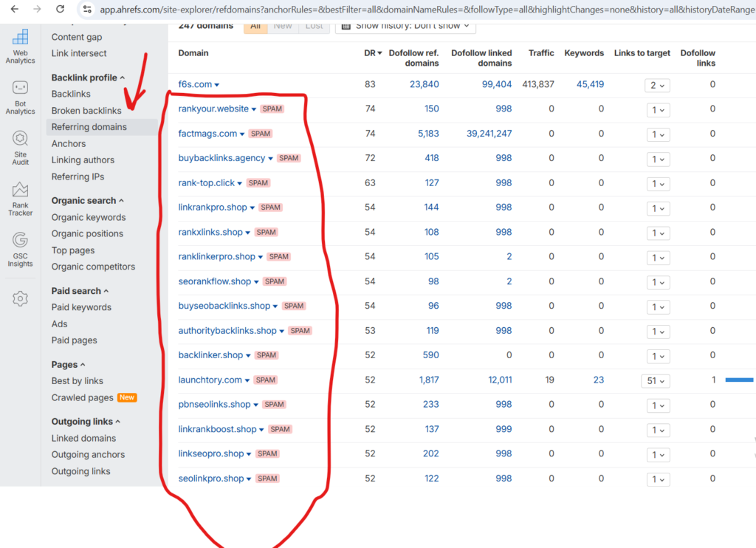Collapse the Pages section

point(68,365)
